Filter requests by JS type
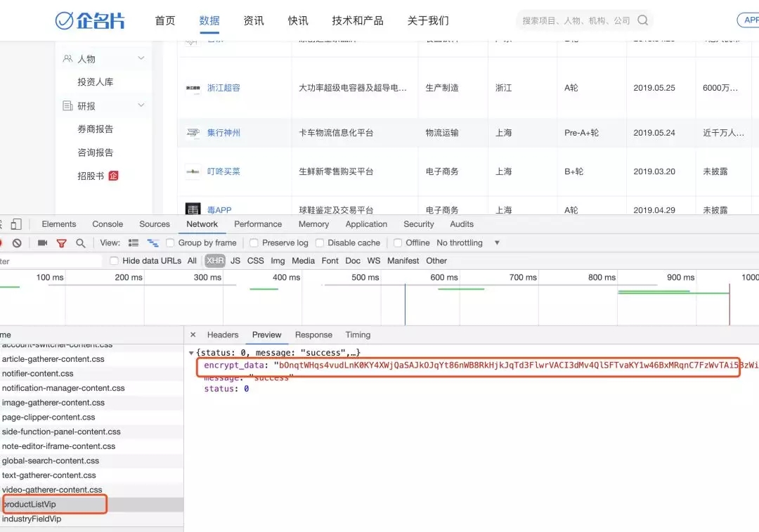Viewport: 759px width, 532px height. (x=235, y=261)
